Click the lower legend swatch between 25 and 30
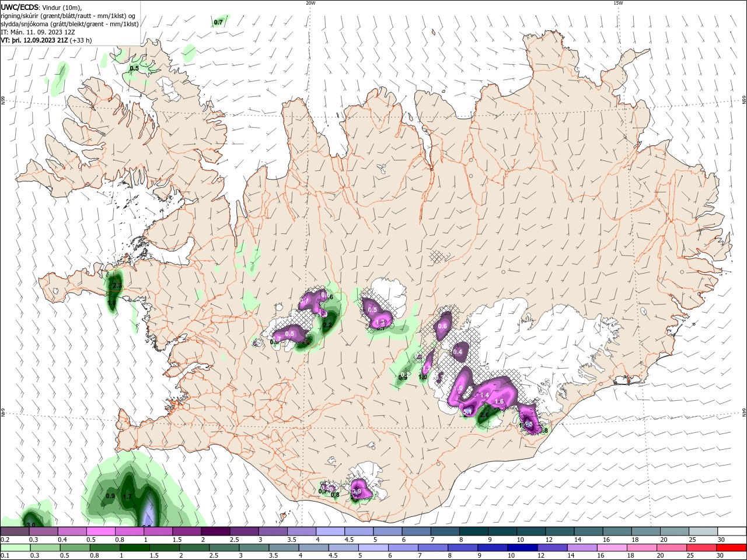The image size is (747, 560). click(701, 548)
